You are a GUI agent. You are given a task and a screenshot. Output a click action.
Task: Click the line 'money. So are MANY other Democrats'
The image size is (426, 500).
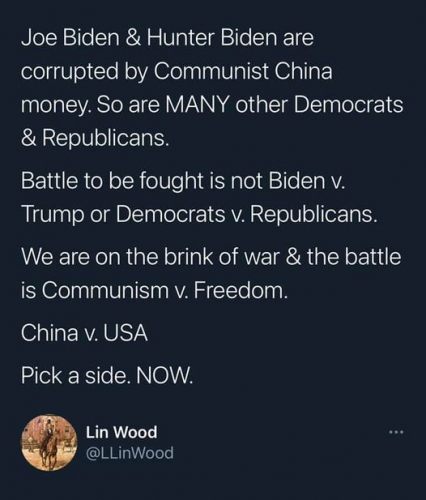[x=212, y=105]
